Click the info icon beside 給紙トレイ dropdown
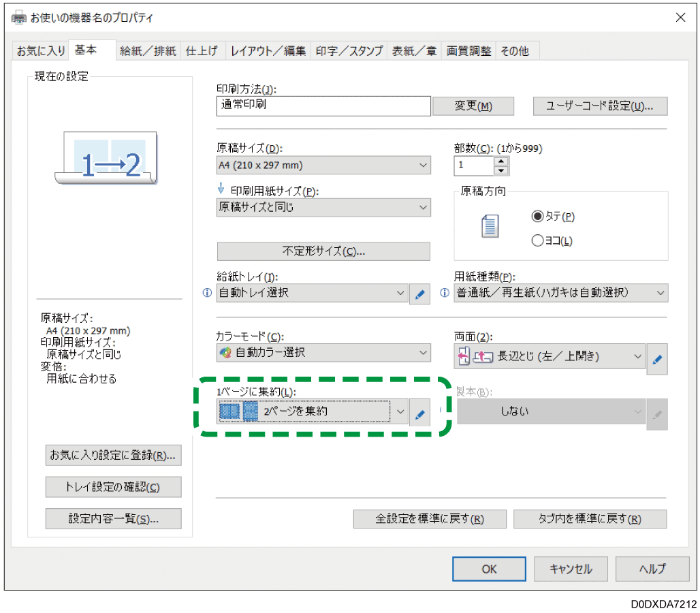Image resolution: width=700 pixels, height=613 pixels. [x=209, y=294]
